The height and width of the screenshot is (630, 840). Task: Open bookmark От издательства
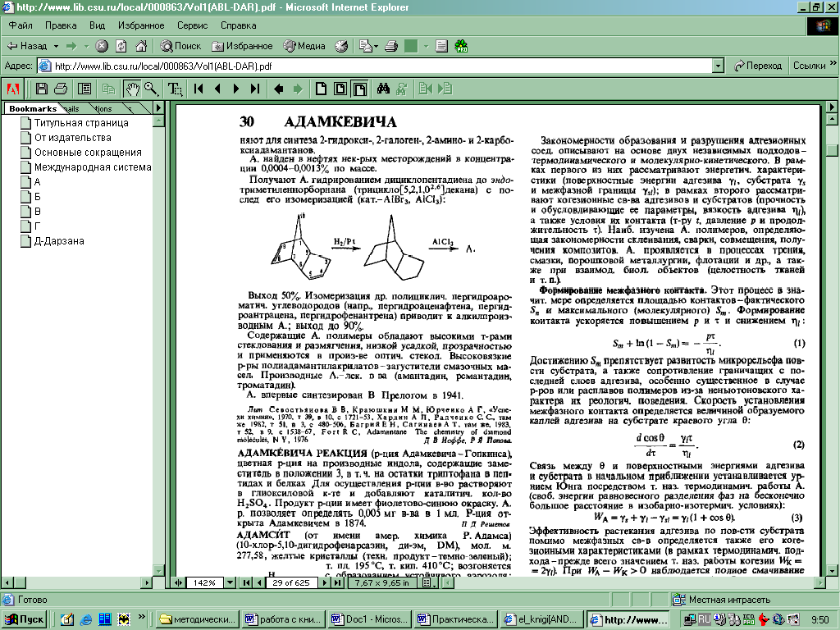pyautogui.click(x=73, y=138)
